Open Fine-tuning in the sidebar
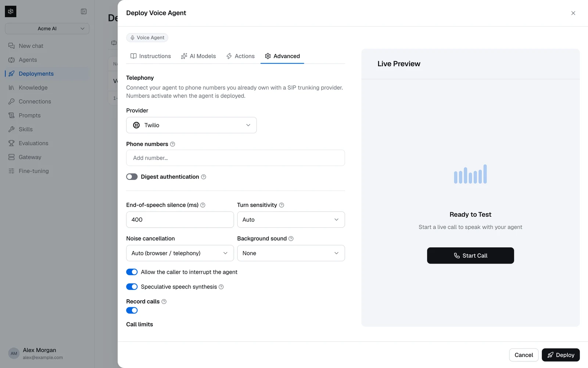 coord(47,171)
